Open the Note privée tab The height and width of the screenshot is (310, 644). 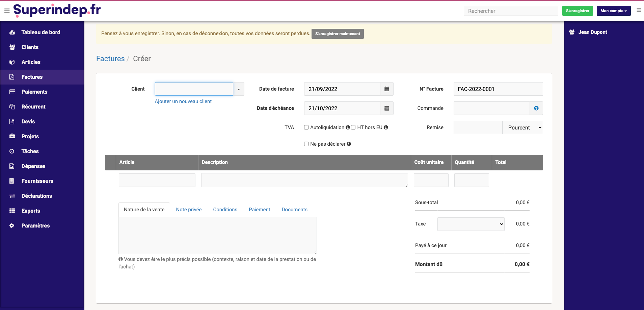[x=189, y=209]
